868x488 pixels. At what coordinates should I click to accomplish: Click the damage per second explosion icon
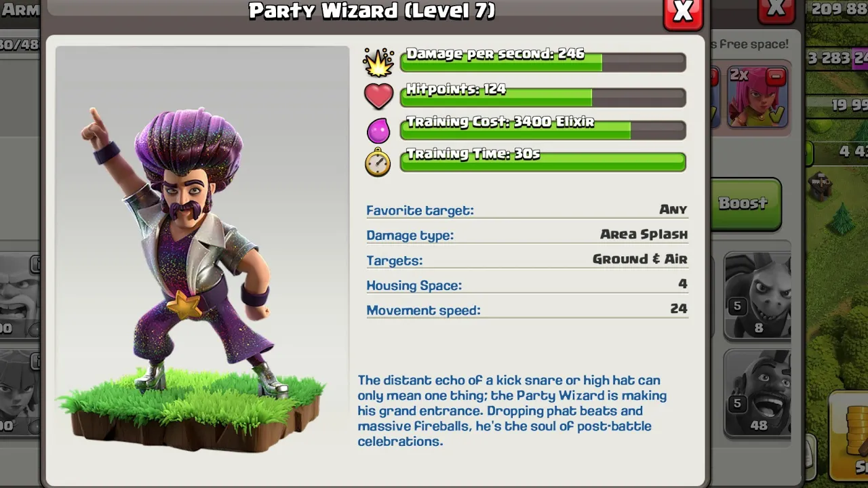(x=378, y=62)
